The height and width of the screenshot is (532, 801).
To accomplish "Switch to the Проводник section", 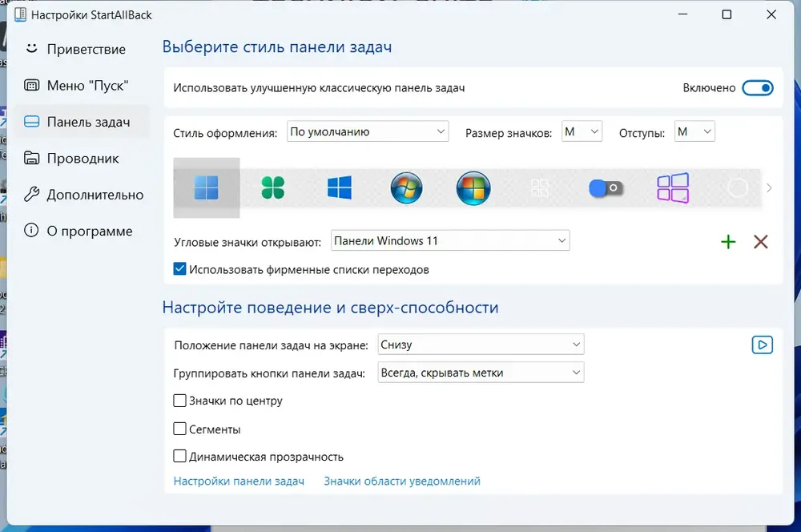I will click(x=82, y=159).
